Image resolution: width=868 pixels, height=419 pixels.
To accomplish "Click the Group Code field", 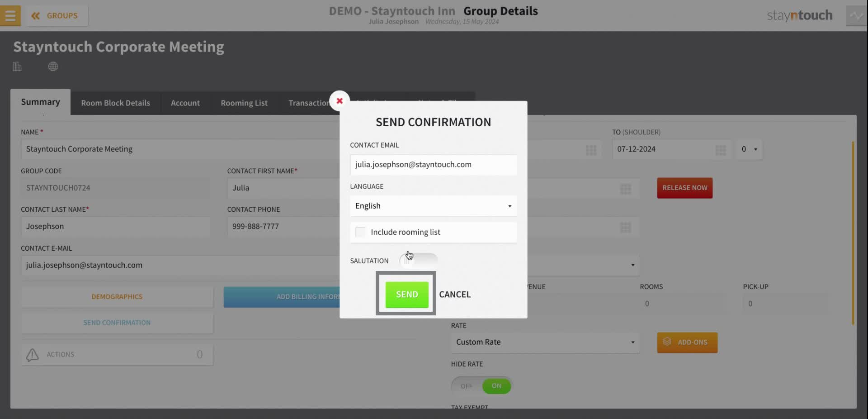I will click(115, 188).
